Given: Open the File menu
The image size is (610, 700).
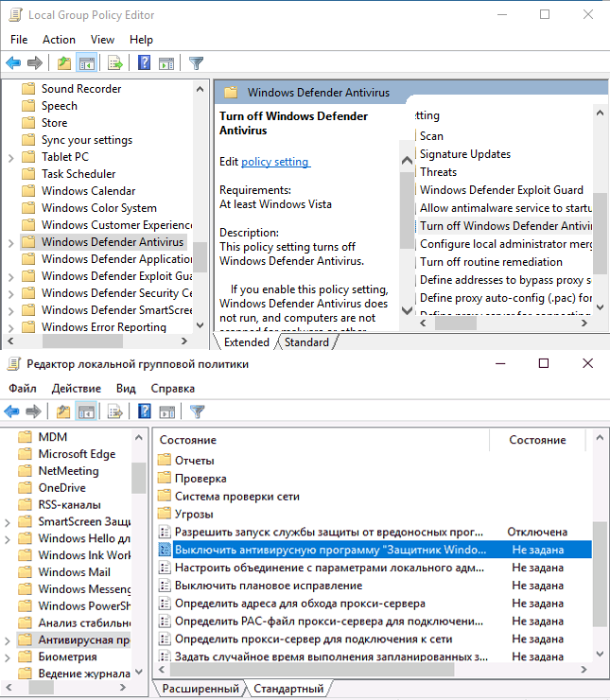Looking at the screenshot, I should tap(19, 40).
